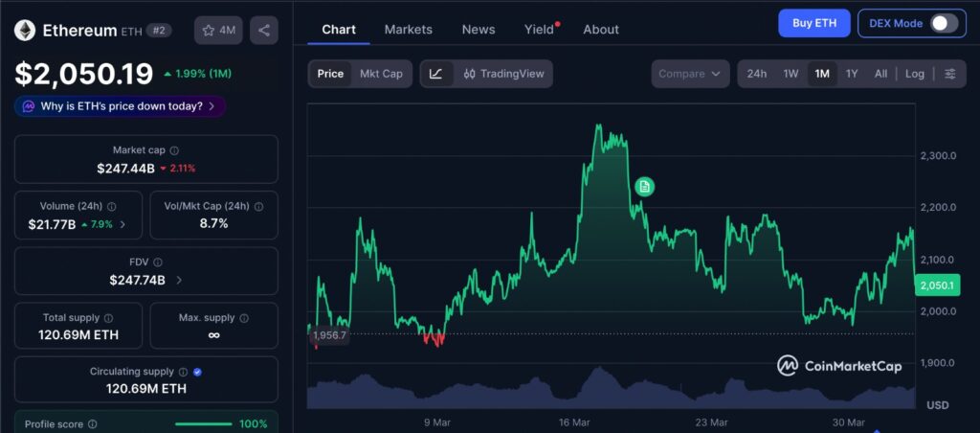This screenshot has height=433, width=980.
Task: Open the About tab
Action: (x=601, y=30)
